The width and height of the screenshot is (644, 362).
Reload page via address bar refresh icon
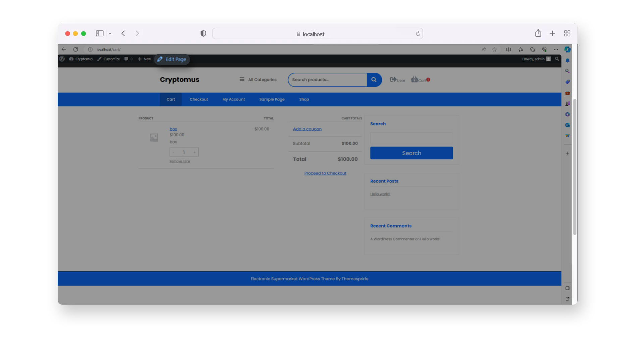click(x=418, y=34)
